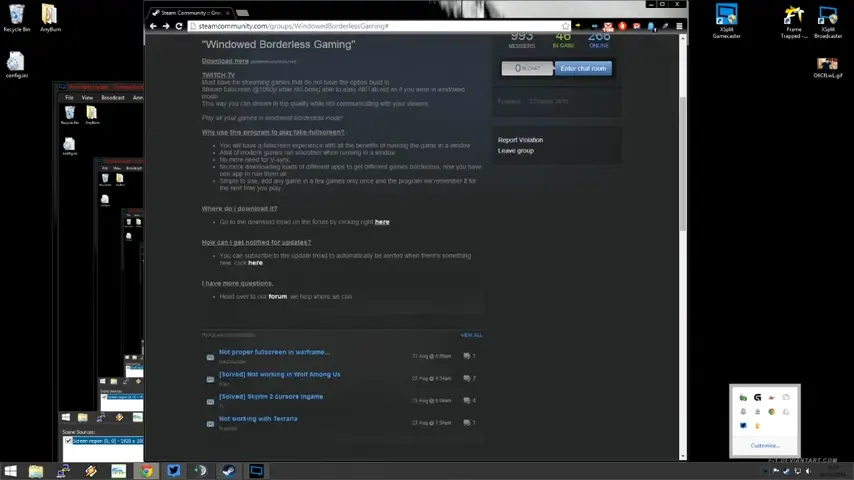Screen dimensions: 854x480
Task: Open the AnyBurn desktop folder
Action: coord(50,18)
